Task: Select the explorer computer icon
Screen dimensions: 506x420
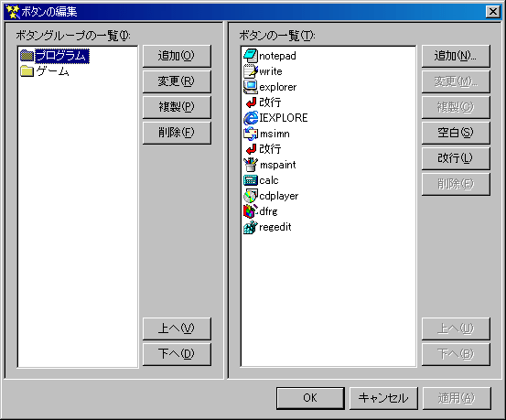Action: click(x=251, y=87)
